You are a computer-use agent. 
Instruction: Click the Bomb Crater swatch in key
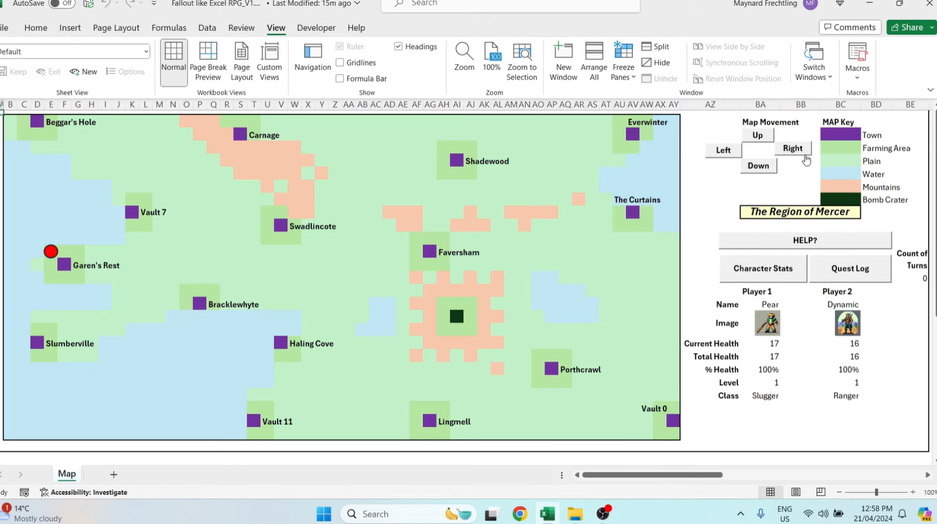[840, 200]
